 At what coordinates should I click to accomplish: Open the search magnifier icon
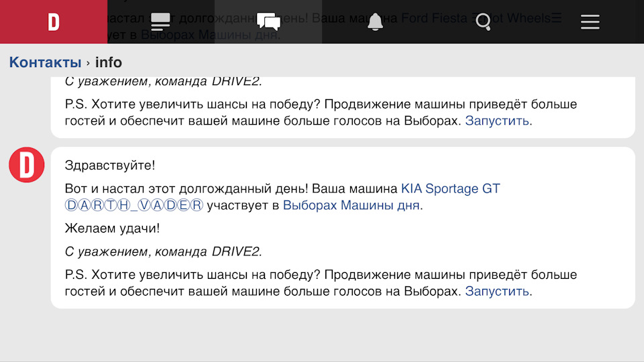click(483, 21)
